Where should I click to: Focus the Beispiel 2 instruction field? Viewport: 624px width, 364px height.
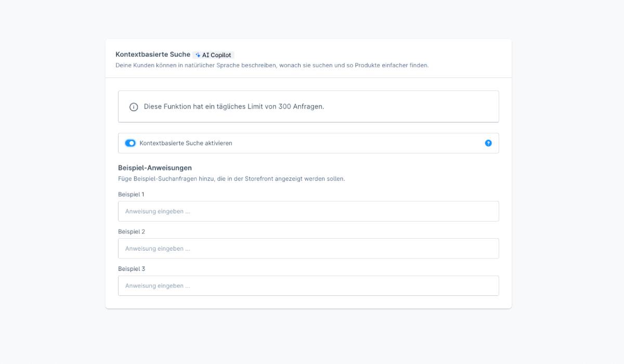[x=308, y=249]
